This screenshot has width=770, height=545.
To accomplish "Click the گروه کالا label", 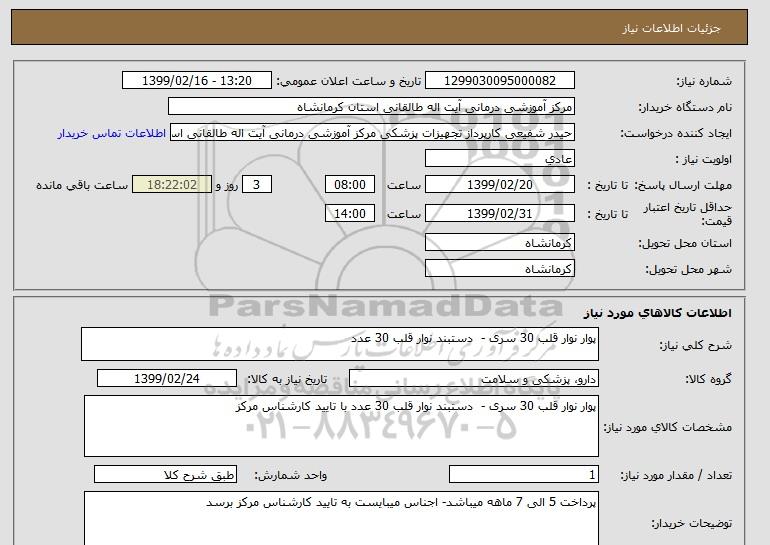I will point(708,379).
